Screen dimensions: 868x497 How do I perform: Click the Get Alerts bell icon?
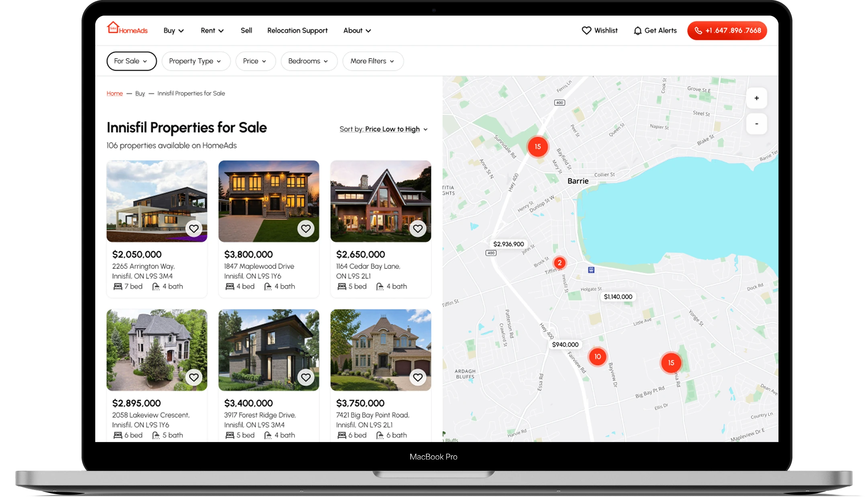(x=637, y=31)
